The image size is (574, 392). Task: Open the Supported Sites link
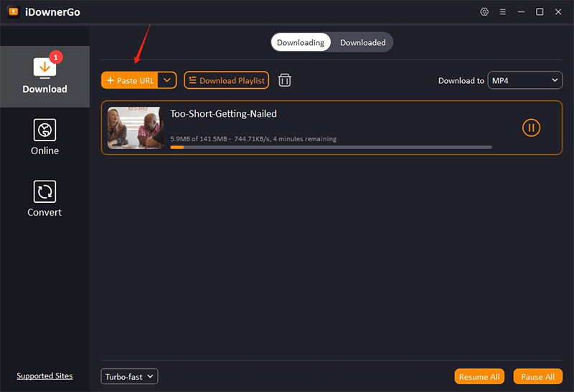(44, 376)
